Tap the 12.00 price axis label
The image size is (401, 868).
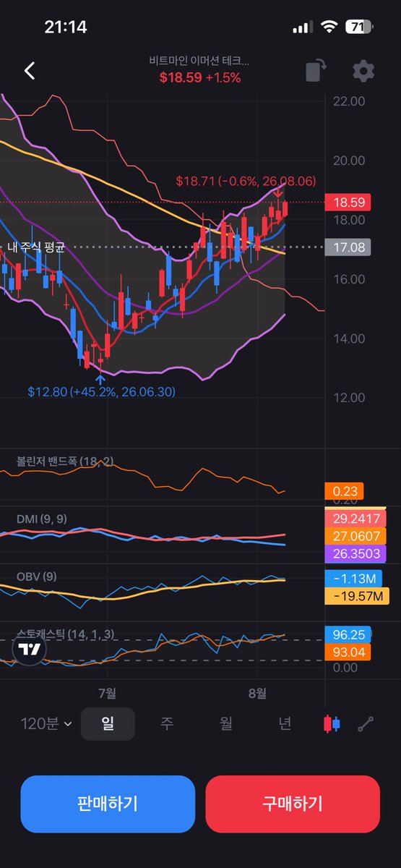point(349,398)
